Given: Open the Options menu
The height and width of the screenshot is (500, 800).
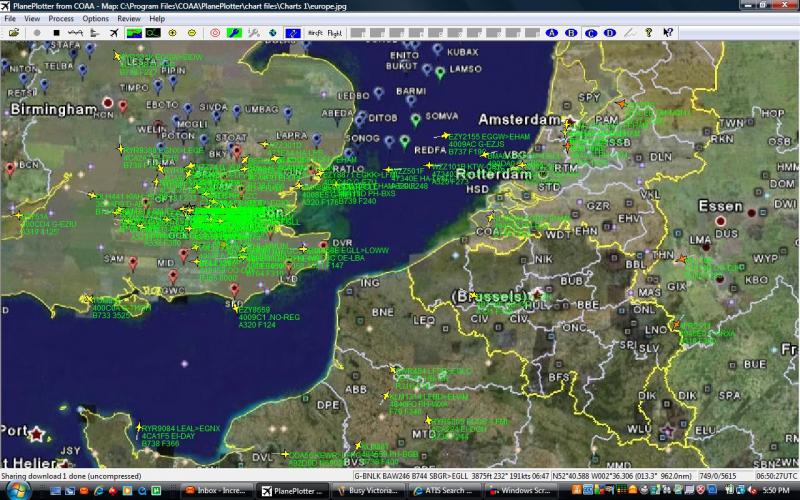Looking at the screenshot, I should click(x=95, y=18).
